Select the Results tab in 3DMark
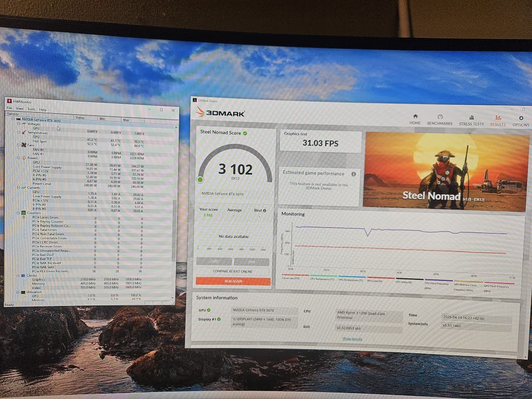The image size is (532, 399). click(x=498, y=121)
